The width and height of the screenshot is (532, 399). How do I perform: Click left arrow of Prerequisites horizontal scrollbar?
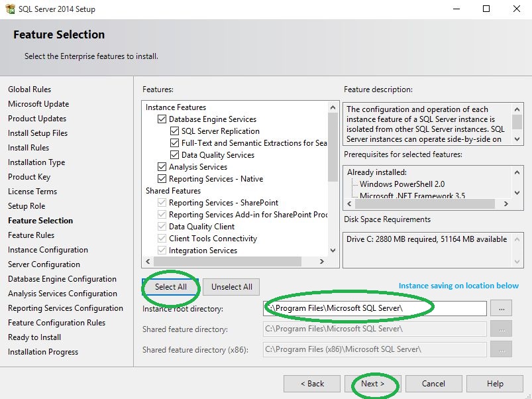coord(349,203)
